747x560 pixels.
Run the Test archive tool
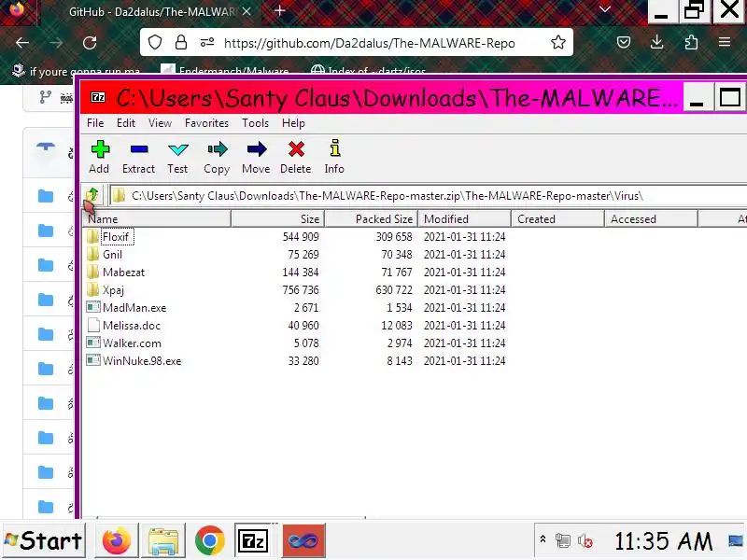pos(177,157)
